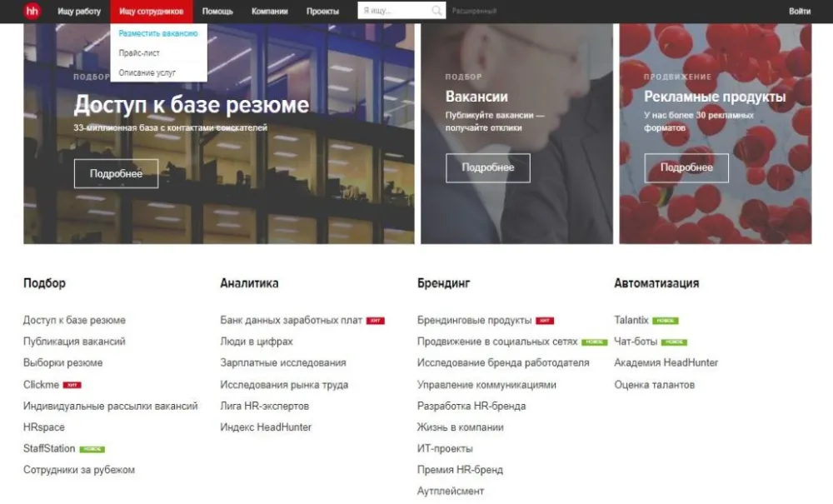
Task: Open Сотрудники за рубежом link
Action: pyautogui.click(x=79, y=470)
